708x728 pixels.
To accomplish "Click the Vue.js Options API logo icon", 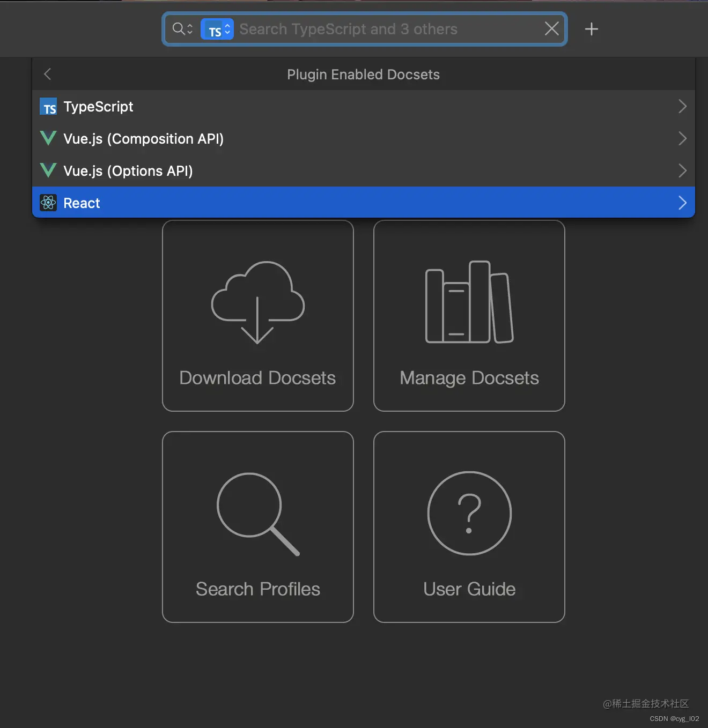I will click(48, 170).
